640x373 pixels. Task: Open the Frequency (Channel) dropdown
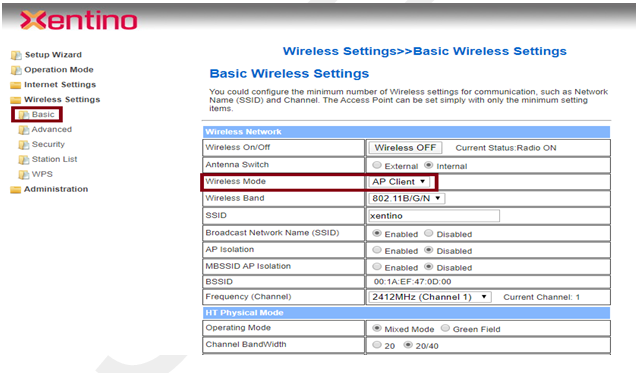point(430,297)
